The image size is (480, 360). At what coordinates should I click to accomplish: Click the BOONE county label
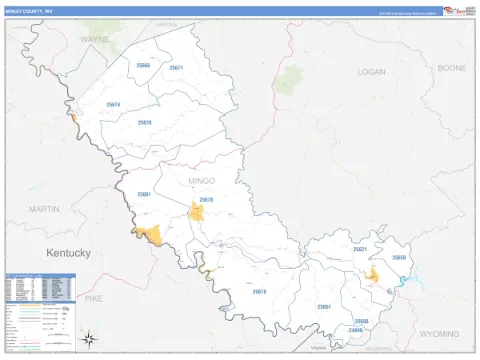pyautogui.click(x=452, y=68)
